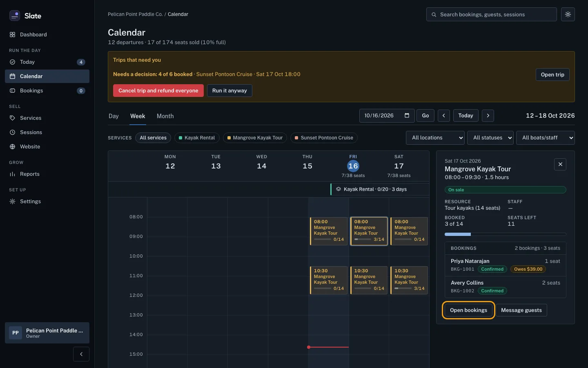This screenshot has height=368, width=588.
Task: Click the Open trip button
Action: point(552,75)
